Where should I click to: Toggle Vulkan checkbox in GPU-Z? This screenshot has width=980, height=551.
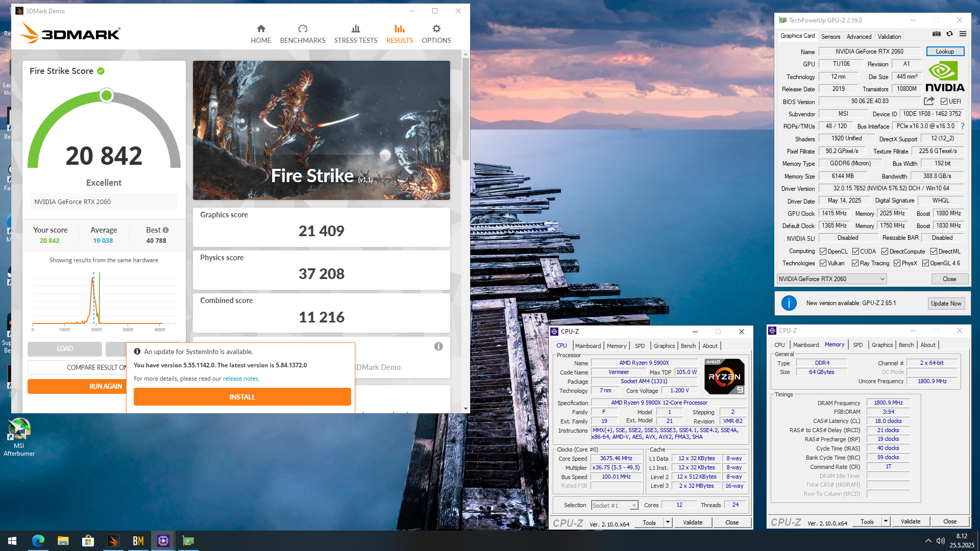point(823,263)
